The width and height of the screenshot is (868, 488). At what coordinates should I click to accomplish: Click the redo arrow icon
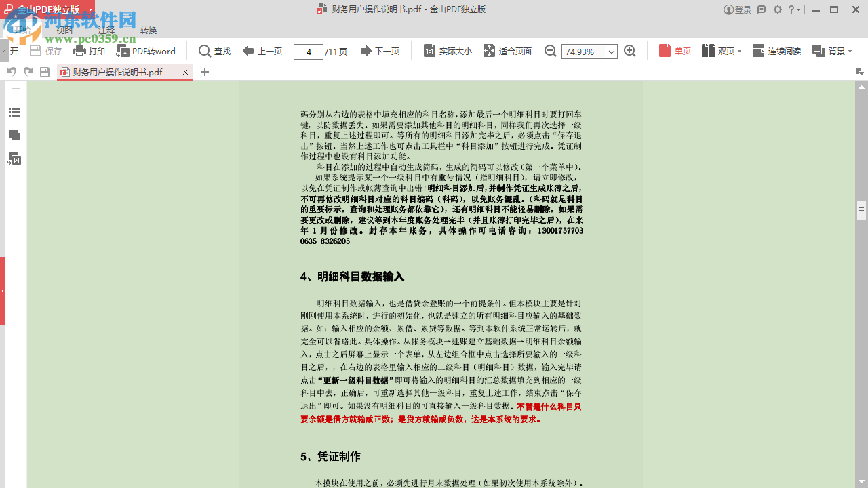click(x=27, y=70)
